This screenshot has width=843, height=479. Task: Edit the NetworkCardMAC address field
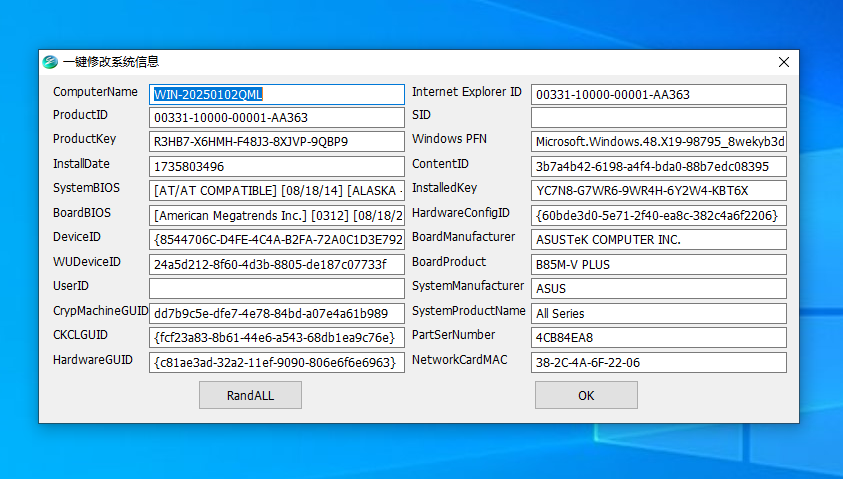[659, 362]
